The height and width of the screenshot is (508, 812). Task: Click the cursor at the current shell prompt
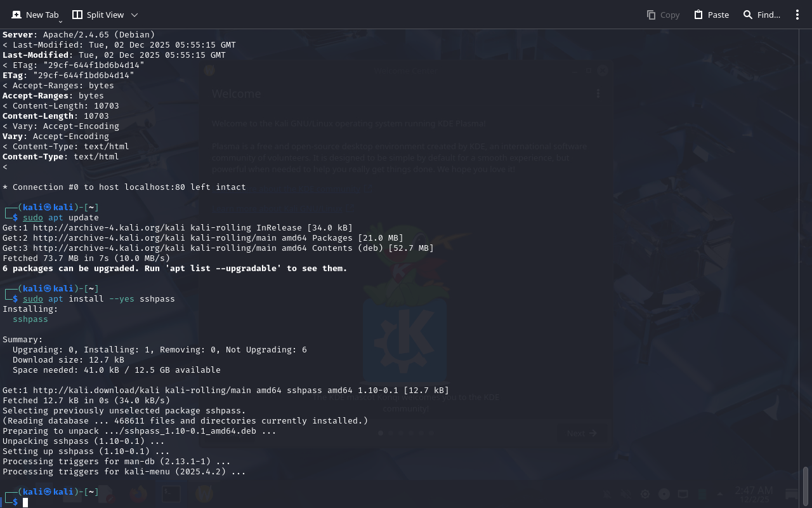coord(25,502)
